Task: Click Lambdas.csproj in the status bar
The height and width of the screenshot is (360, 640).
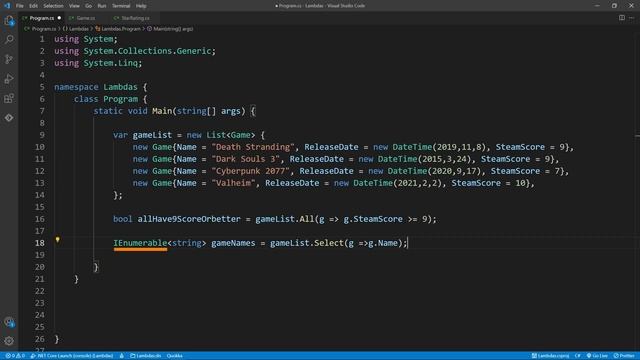Action: click(x=551, y=356)
